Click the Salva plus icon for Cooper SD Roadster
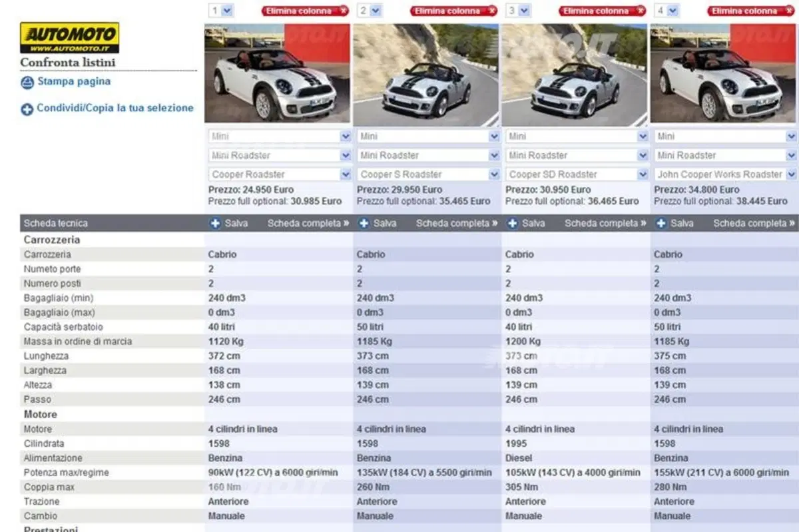799x532 pixels. [512, 224]
